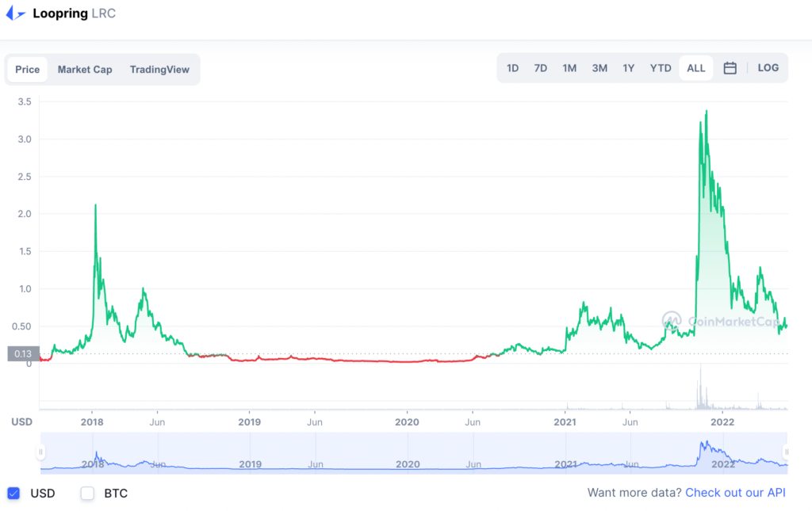Grab the right range slider handle
812x511 pixels.
point(787,452)
